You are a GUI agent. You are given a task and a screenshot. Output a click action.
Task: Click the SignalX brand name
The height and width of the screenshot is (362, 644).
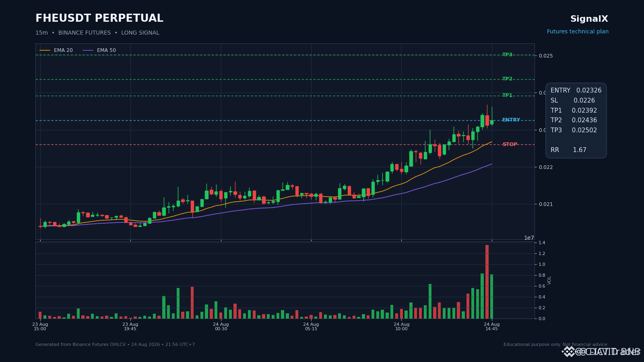coord(589,19)
